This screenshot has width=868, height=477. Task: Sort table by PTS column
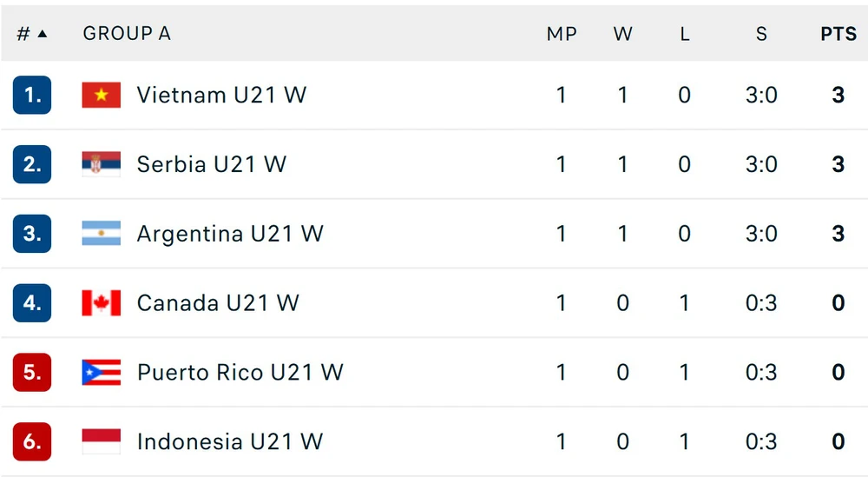838,34
